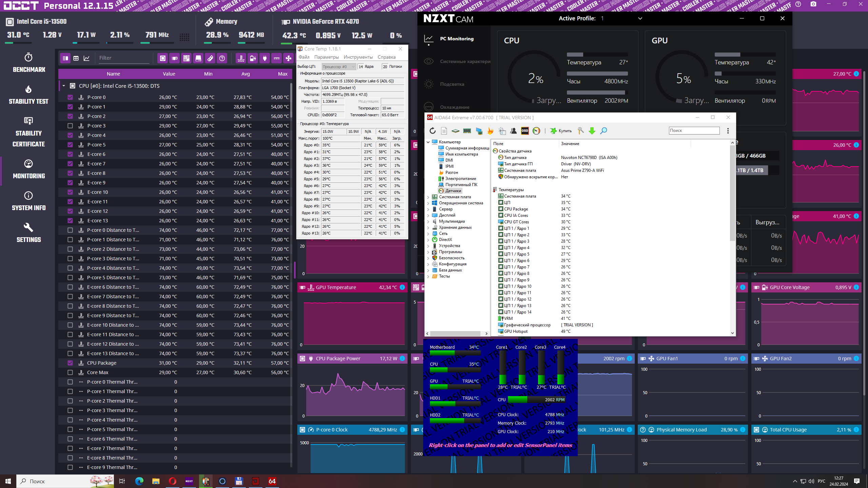Click the OCCT screenshot camera icon
This screenshot has height=488, width=868.
(813, 4)
